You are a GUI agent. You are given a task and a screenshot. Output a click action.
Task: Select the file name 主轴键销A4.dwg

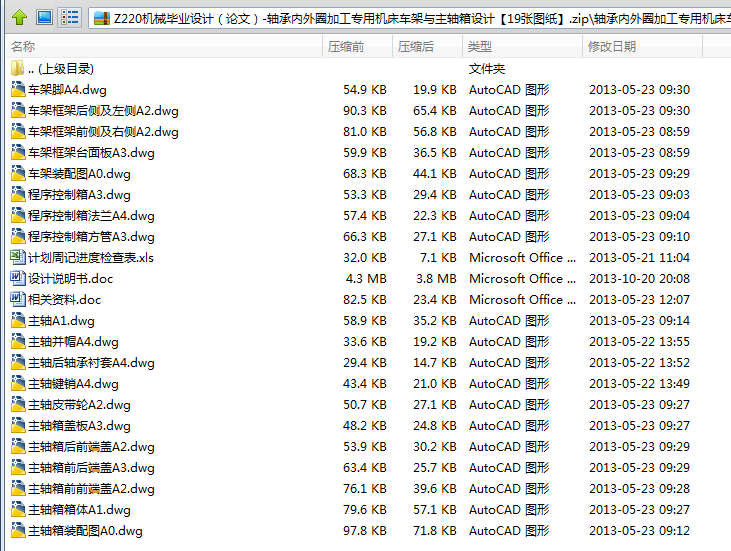point(73,384)
